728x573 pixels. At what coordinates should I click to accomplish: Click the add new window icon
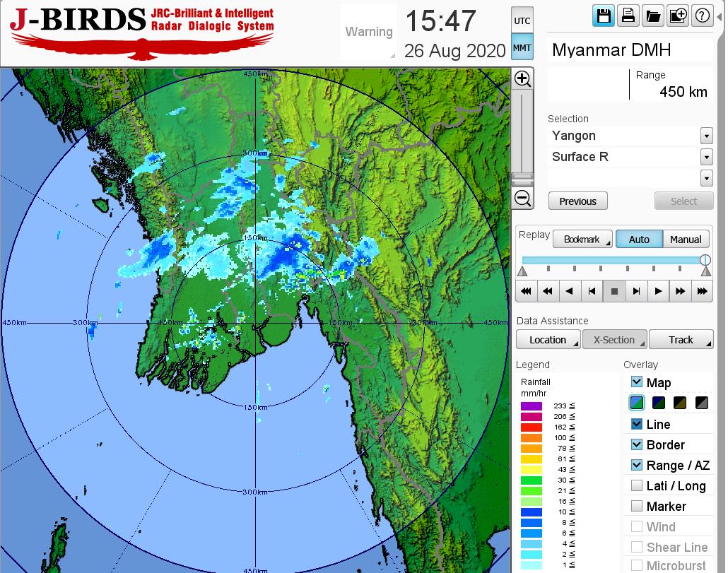pos(677,16)
